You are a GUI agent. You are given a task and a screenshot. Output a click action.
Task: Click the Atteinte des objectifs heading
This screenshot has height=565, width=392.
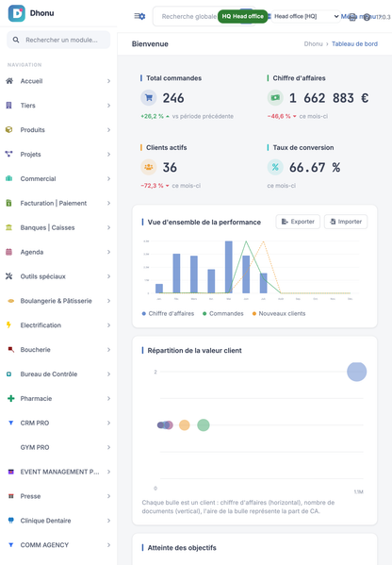pos(182,548)
